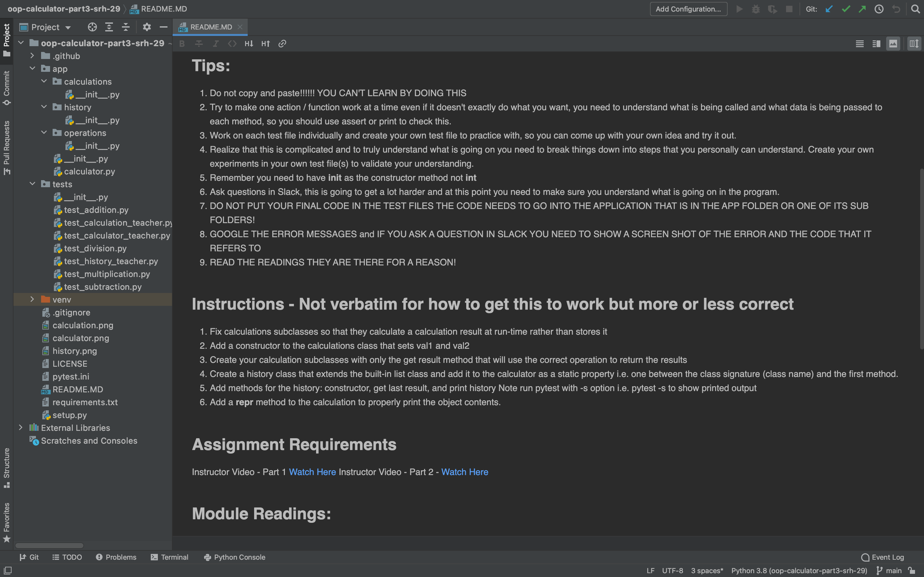
Task: Click the project panel settings gear
Action: click(x=147, y=27)
